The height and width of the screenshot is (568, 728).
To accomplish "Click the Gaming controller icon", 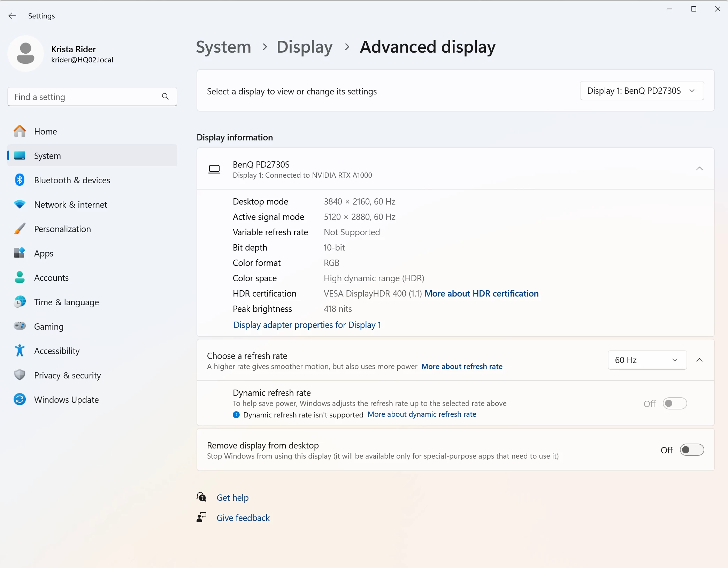I will 20,326.
